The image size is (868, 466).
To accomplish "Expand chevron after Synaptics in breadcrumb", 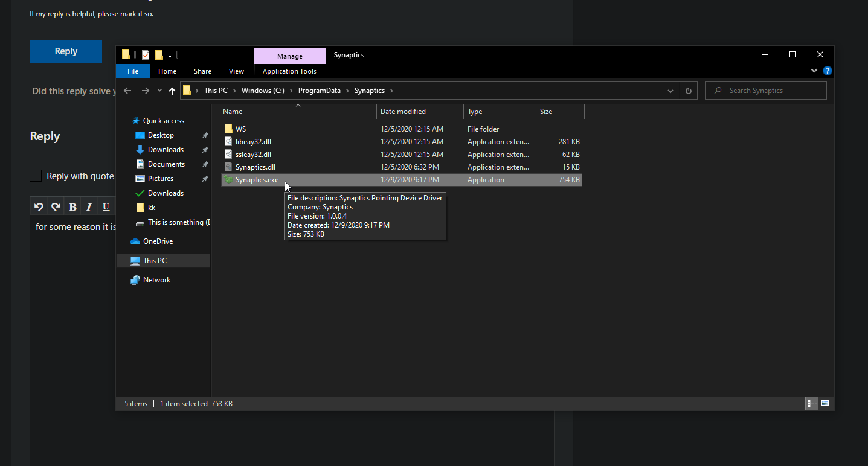I will click(391, 91).
